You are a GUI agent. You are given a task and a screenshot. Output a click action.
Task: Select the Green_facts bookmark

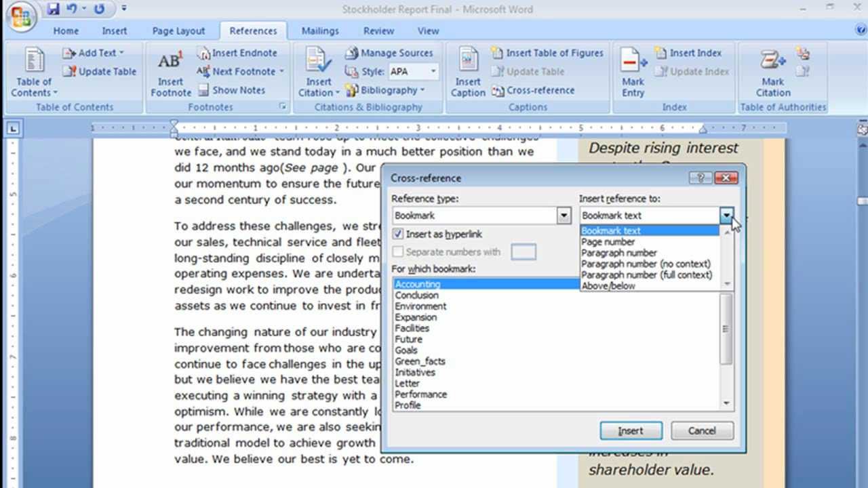pos(556,361)
